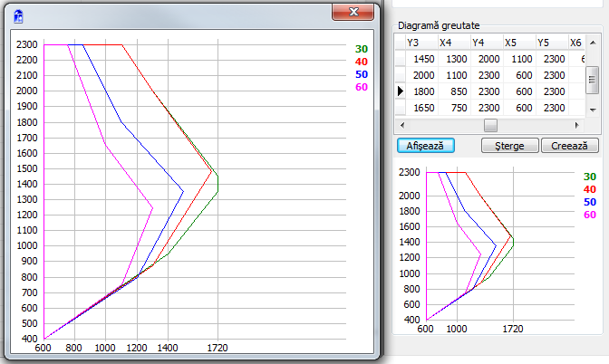
Task: Click the X5 cell with value 600 in the 1650 row
Action: [519, 108]
